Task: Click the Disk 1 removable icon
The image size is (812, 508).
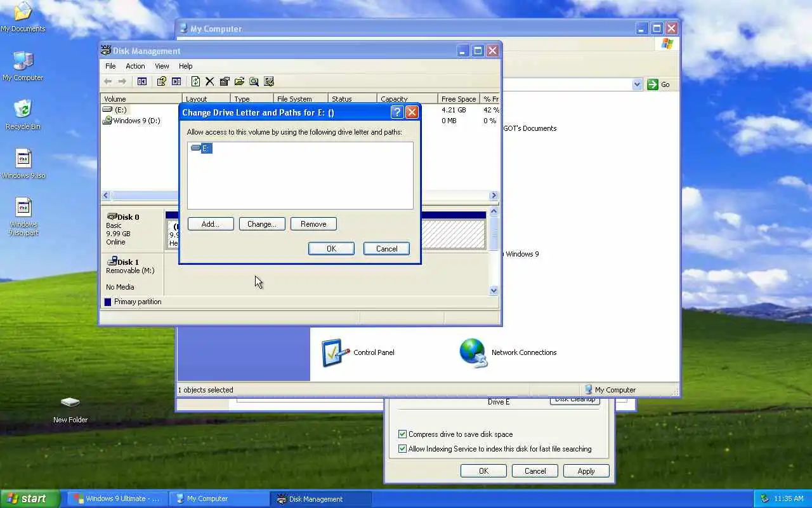Action: (112, 262)
